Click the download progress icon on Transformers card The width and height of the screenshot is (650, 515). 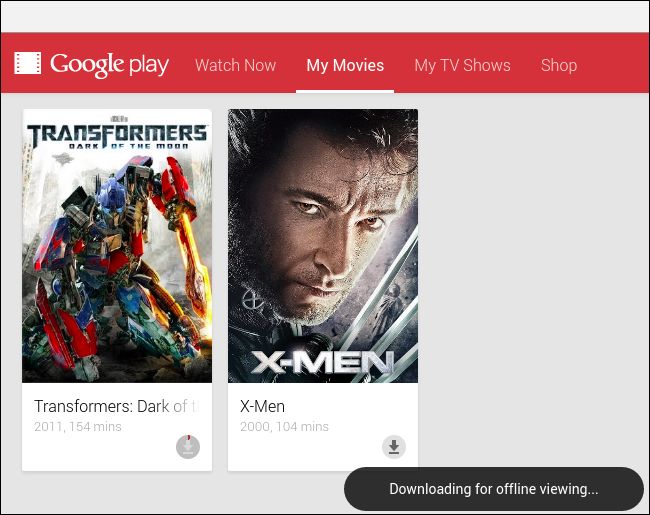pyautogui.click(x=188, y=447)
